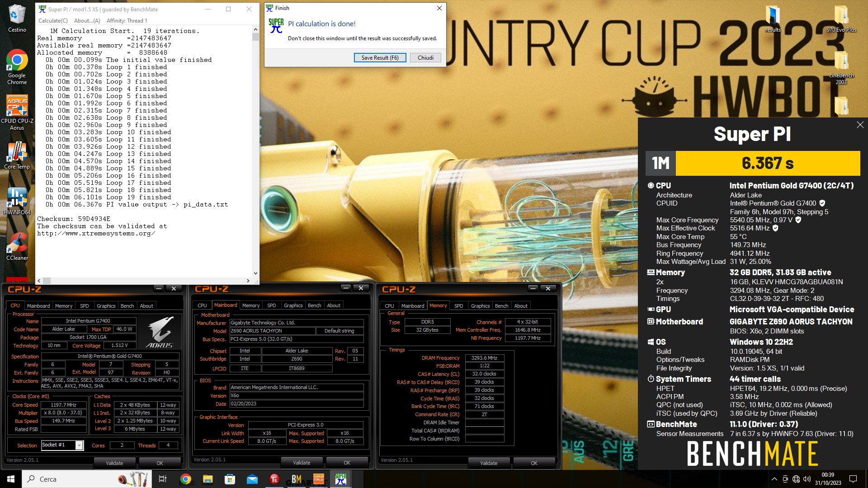The image size is (868, 488).
Task: Open the volume control tray icon
Action: 807,479
